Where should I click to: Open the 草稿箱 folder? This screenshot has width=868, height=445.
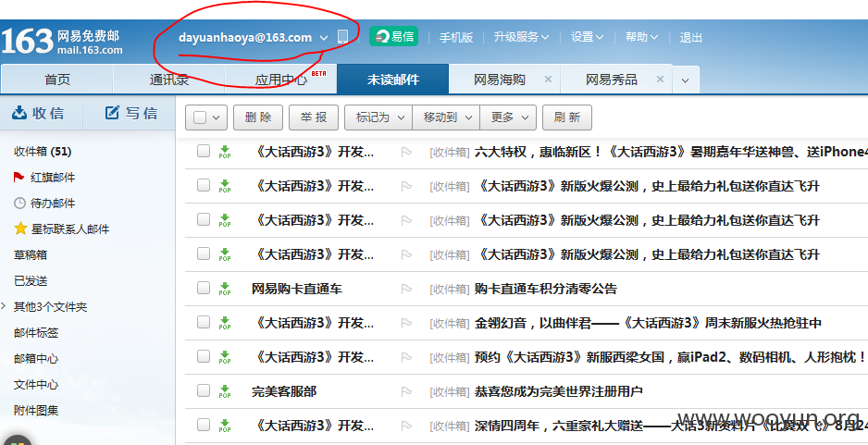[31, 254]
